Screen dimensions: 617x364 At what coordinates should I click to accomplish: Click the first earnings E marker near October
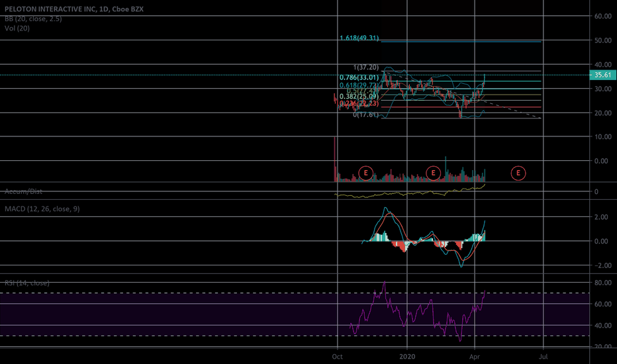(x=365, y=173)
